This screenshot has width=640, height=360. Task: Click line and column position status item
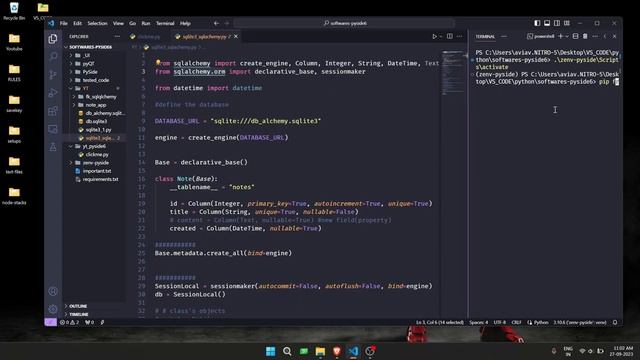[x=440, y=322]
